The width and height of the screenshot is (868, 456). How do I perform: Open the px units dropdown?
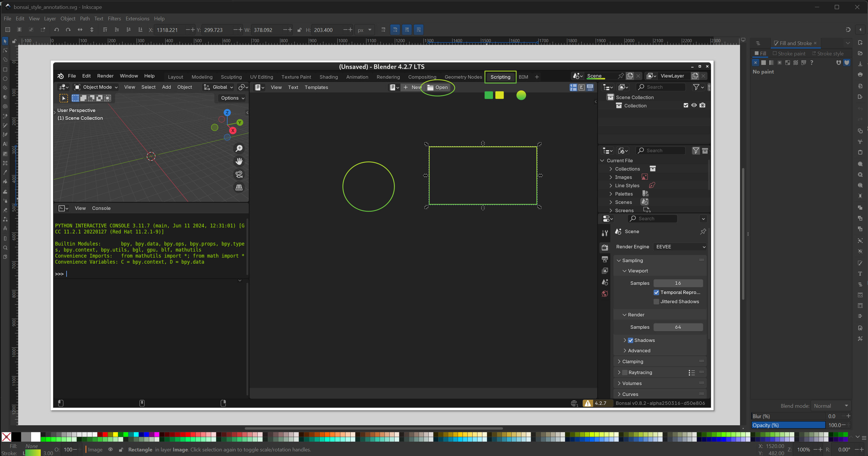pyautogui.click(x=365, y=30)
